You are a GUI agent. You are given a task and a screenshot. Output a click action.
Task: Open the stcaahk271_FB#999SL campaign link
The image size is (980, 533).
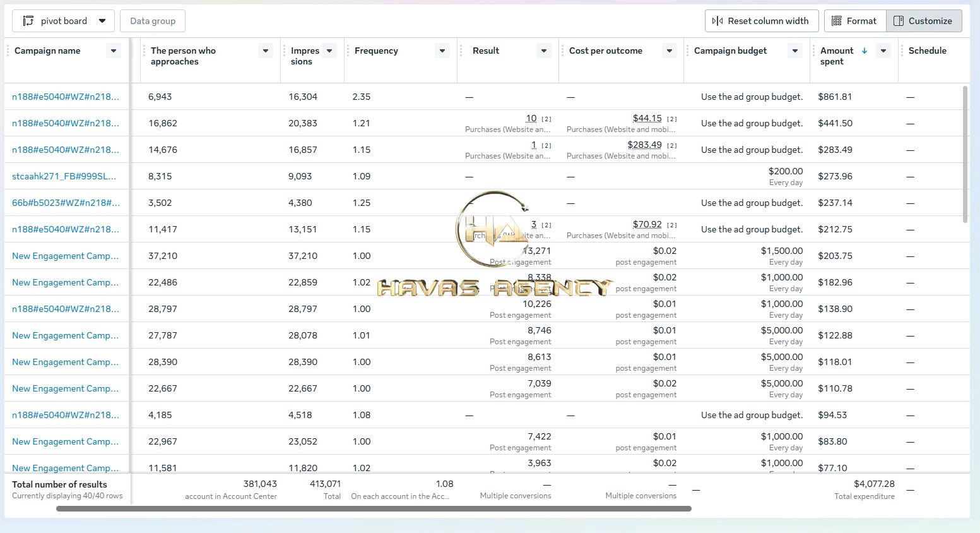[64, 176]
